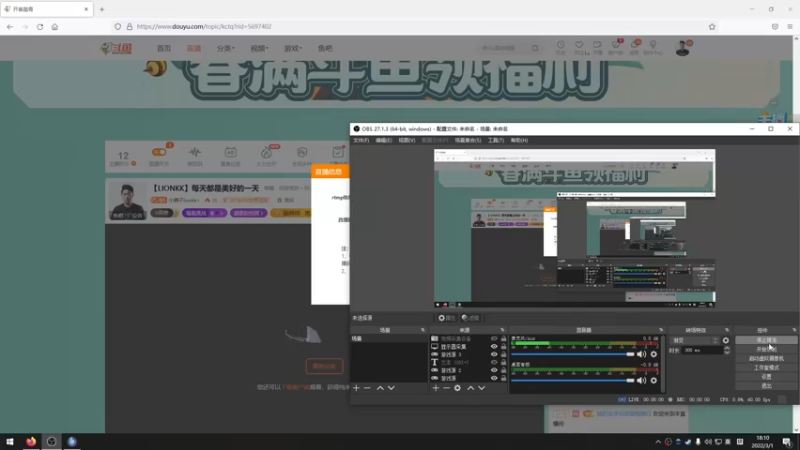Open OBS File menu

pos(361,140)
